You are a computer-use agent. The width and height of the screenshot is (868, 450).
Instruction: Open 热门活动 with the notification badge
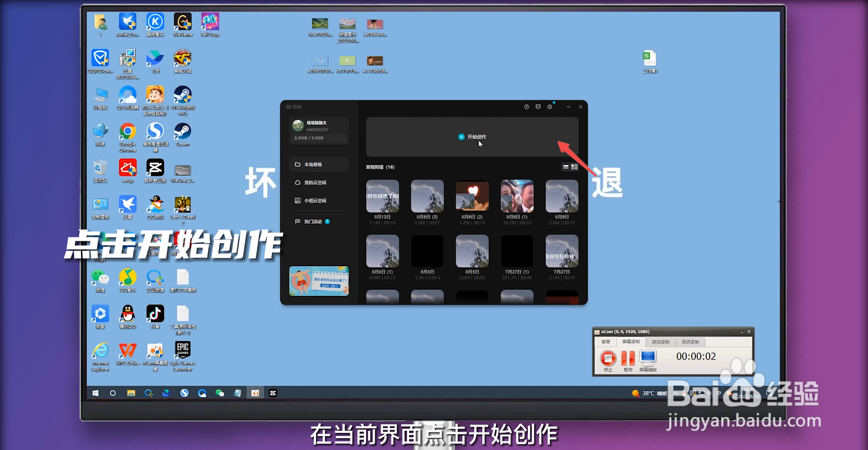(x=314, y=221)
